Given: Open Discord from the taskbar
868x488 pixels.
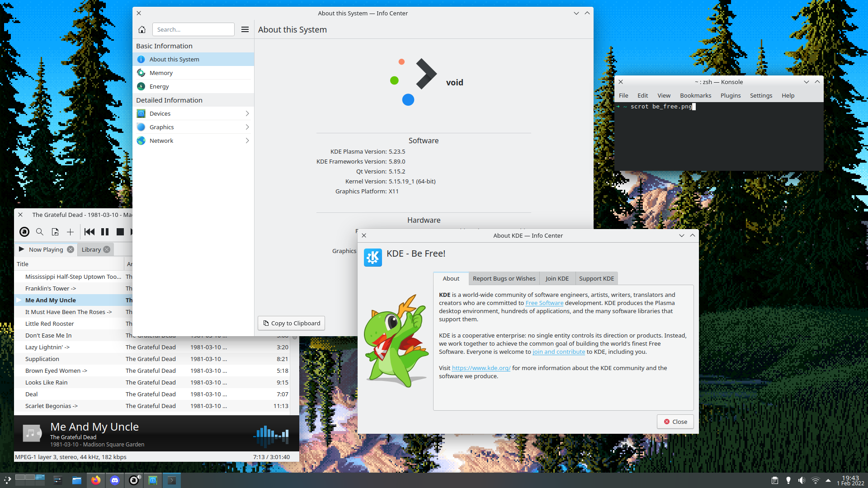Looking at the screenshot, I should [x=115, y=480].
